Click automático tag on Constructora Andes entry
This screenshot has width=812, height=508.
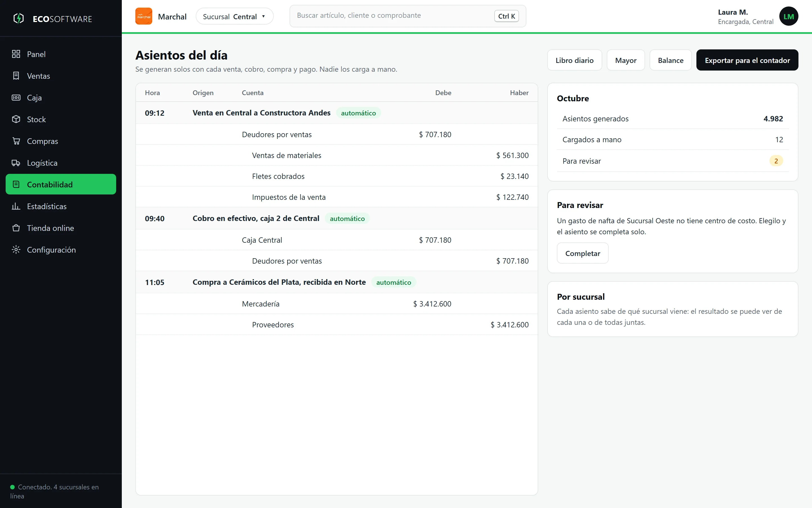click(x=358, y=113)
